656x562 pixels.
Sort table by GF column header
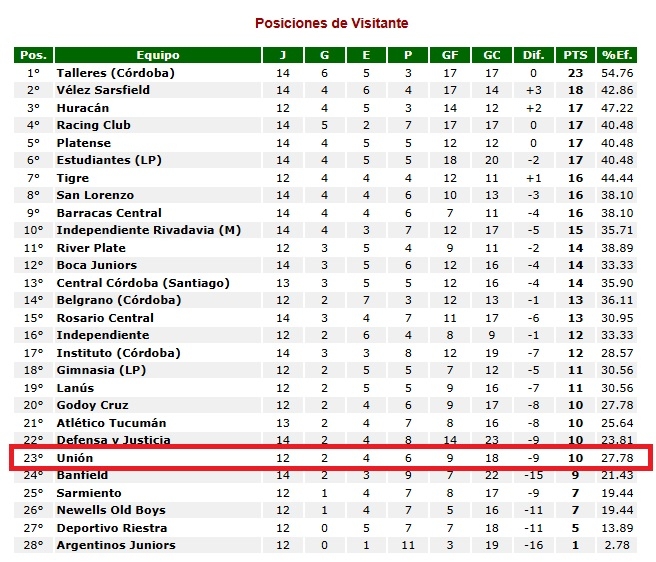tap(450, 55)
